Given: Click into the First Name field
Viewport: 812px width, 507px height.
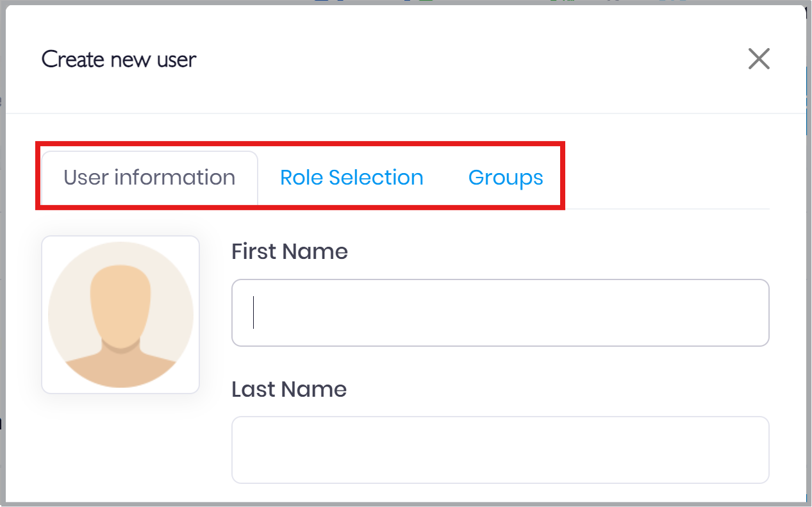Looking at the screenshot, I should [500, 313].
